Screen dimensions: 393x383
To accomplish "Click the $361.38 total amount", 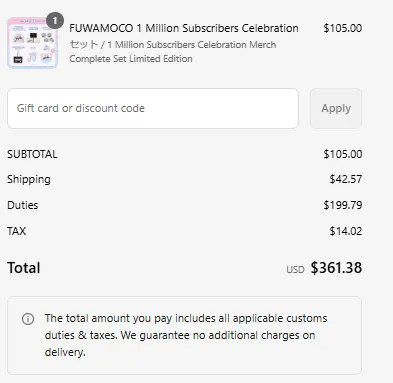I will [336, 268].
